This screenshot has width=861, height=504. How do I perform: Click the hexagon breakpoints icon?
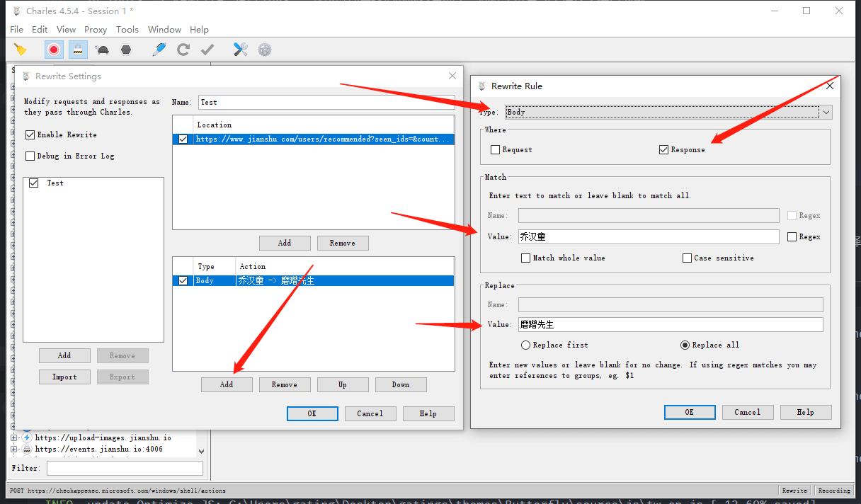click(x=126, y=50)
